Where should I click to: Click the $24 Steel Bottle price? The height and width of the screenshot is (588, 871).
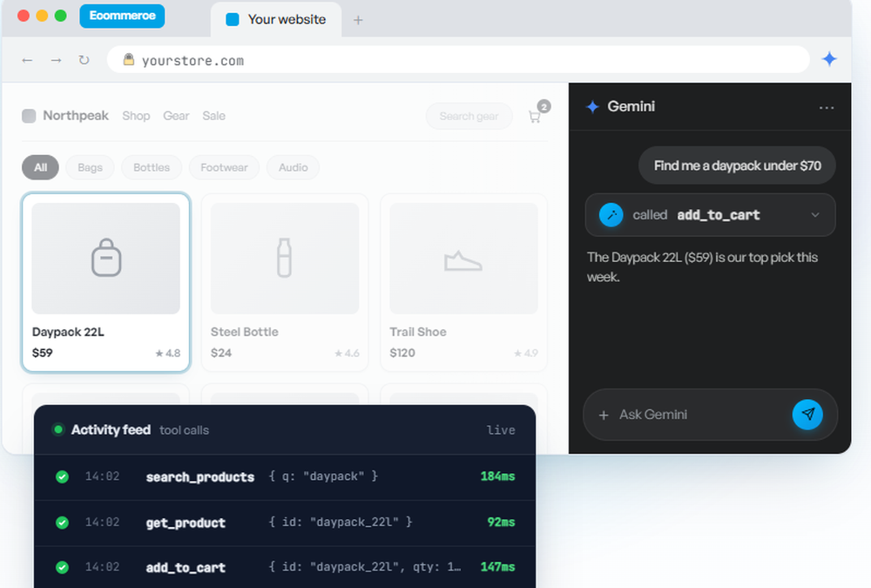(221, 353)
